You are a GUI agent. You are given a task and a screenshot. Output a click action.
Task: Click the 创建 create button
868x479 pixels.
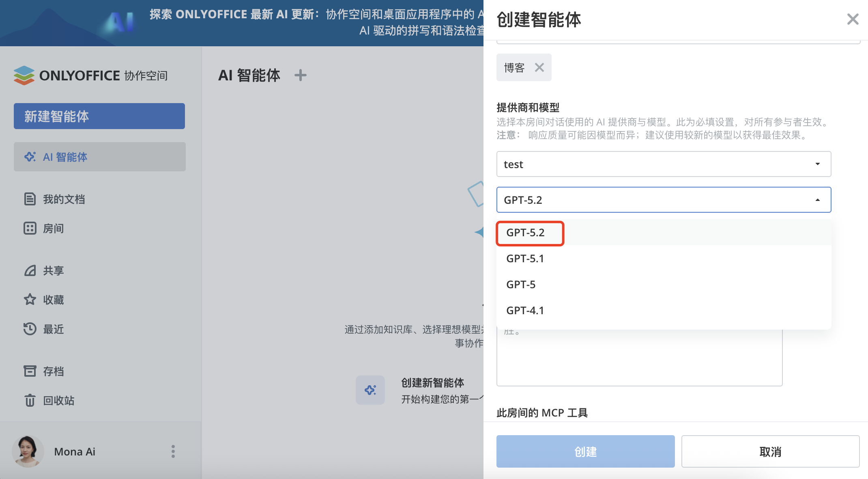click(x=585, y=451)
